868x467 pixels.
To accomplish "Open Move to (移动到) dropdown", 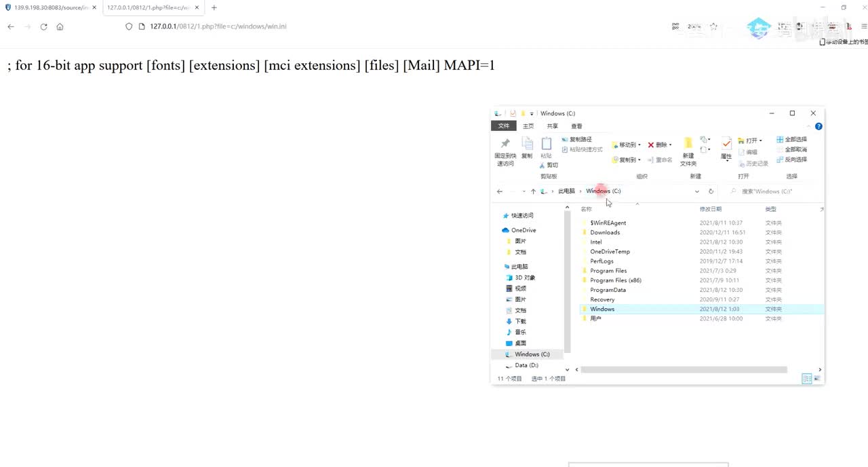I will (626, 145).
